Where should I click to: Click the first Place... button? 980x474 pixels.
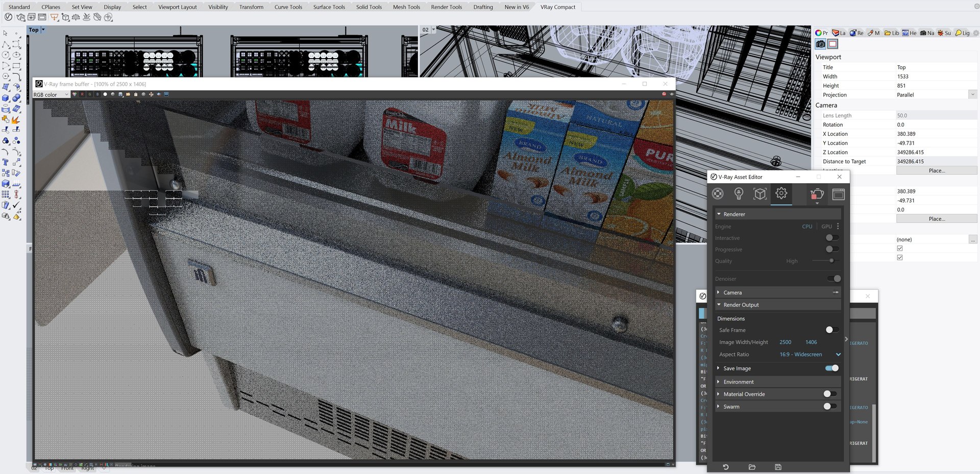point(937,170)
